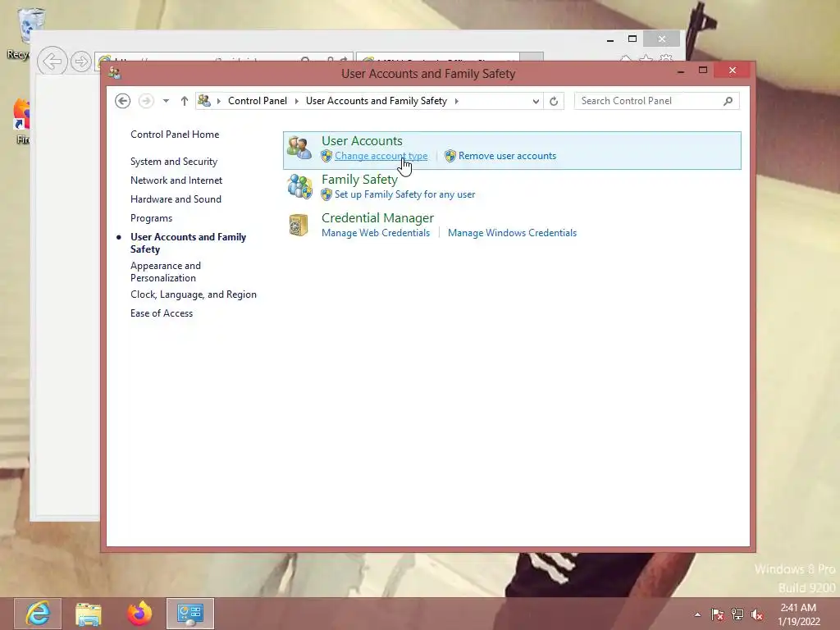This screenshot has height=630, width=840.
Task: Select User Accounts and Family Safety sidebar item
Action: tap(188, 243)
